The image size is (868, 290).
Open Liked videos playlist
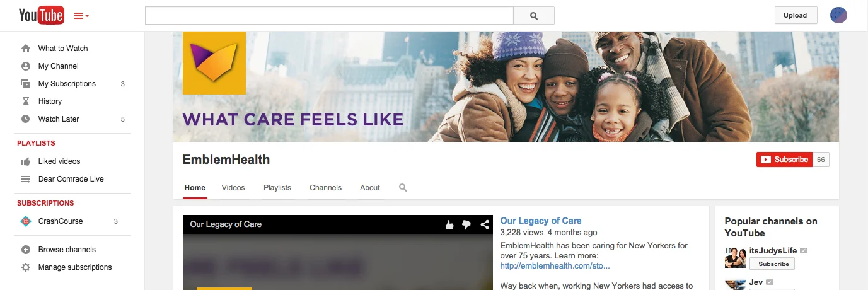[x=59, y=161]
